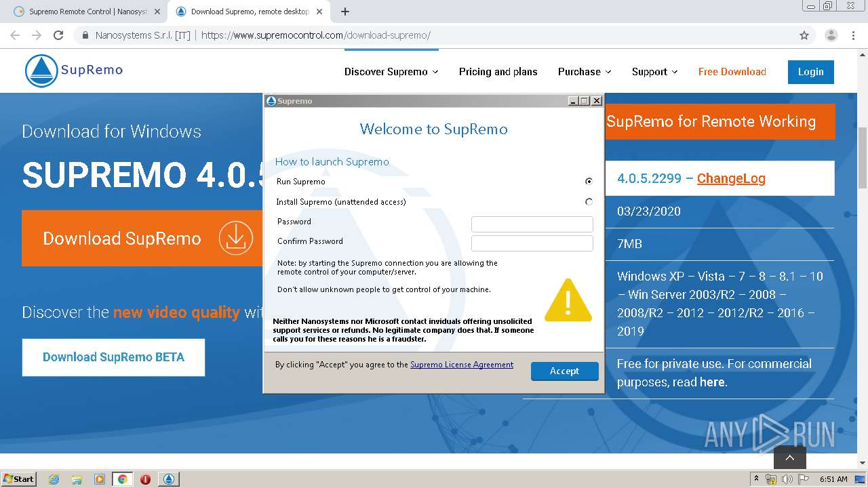Select Install Supremo unattended access radio
Screen dimensions: 868x488
(x=589, y=201)
